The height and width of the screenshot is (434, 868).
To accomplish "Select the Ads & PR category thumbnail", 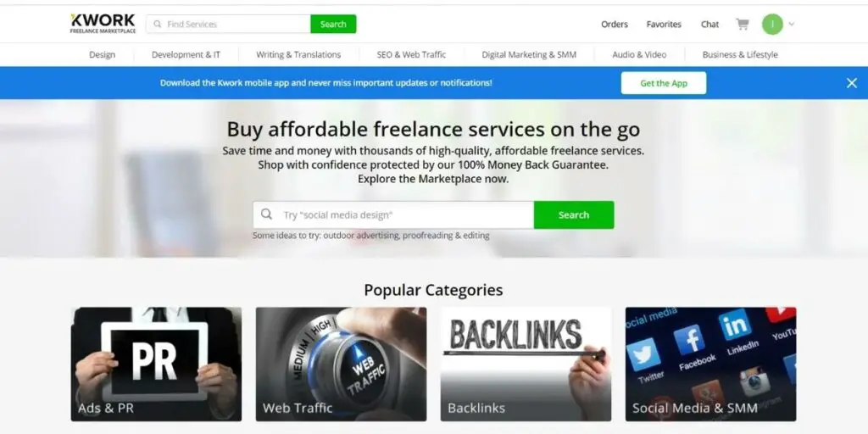I will pos(156,364).
